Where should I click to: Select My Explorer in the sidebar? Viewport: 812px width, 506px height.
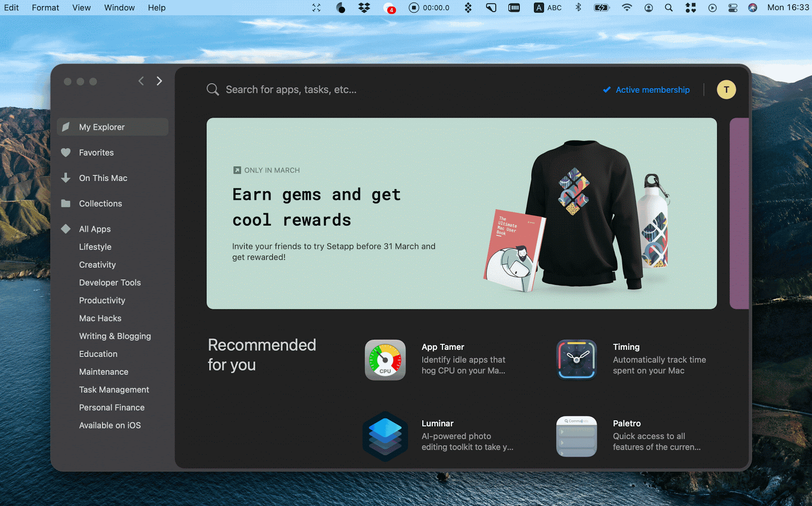pyautogui.click(x=113, y=127)
